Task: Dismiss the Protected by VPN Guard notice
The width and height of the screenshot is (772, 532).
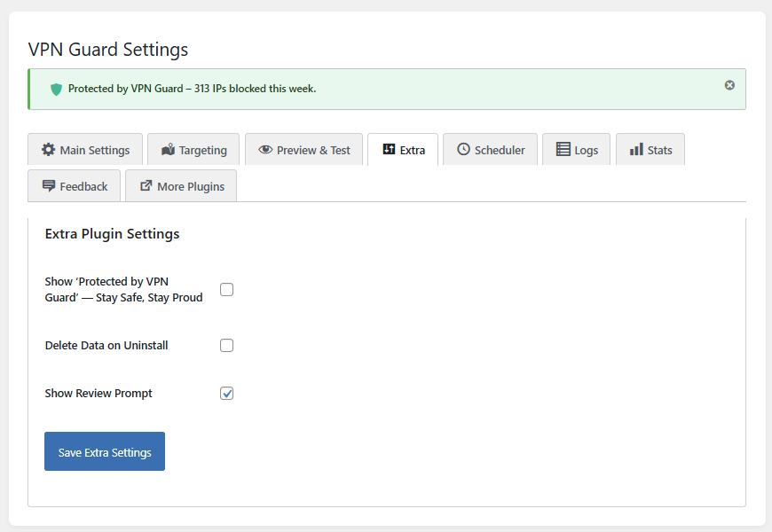Action: click(x=729, y=85)
